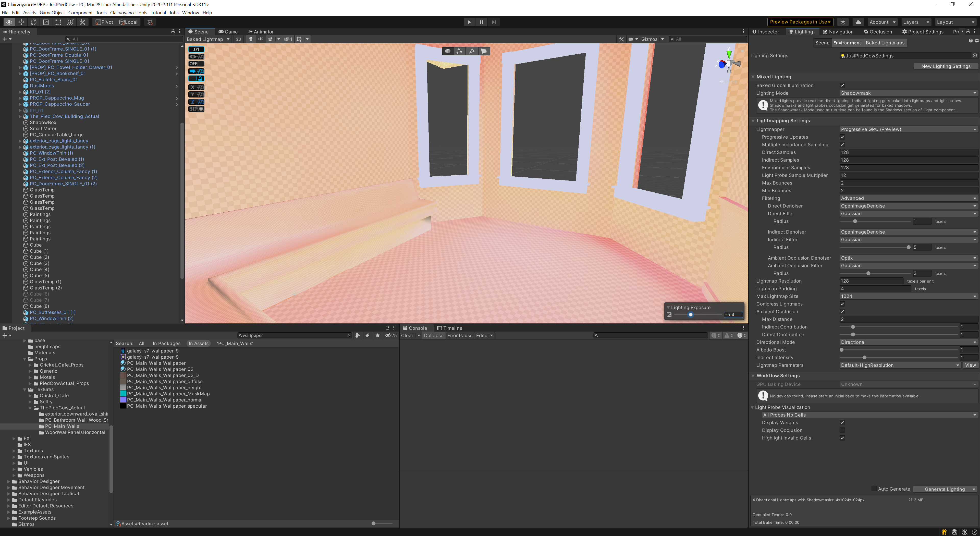Select the Custom Editor Tools icon

(82, 22)
